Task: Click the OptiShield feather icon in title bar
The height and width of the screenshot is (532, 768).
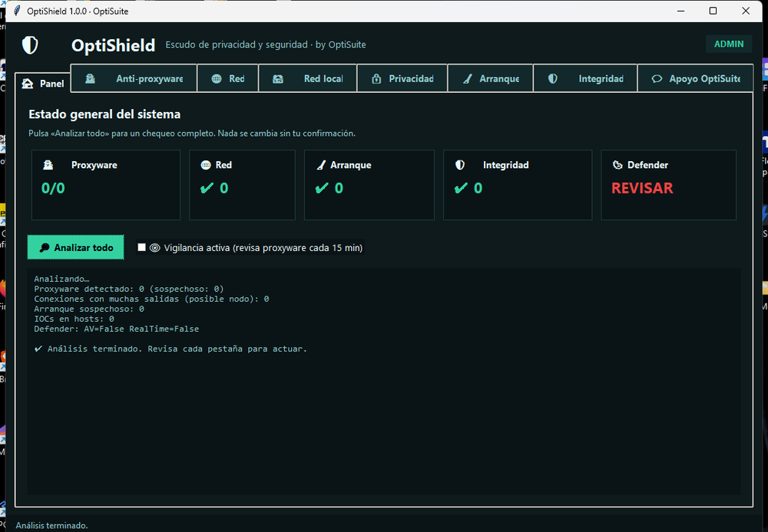Action: coord(17,11)
